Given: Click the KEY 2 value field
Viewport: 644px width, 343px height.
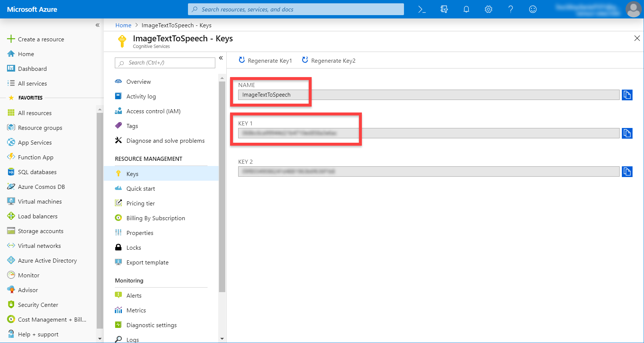Looking at the screenshot, I should pos(429,171).
